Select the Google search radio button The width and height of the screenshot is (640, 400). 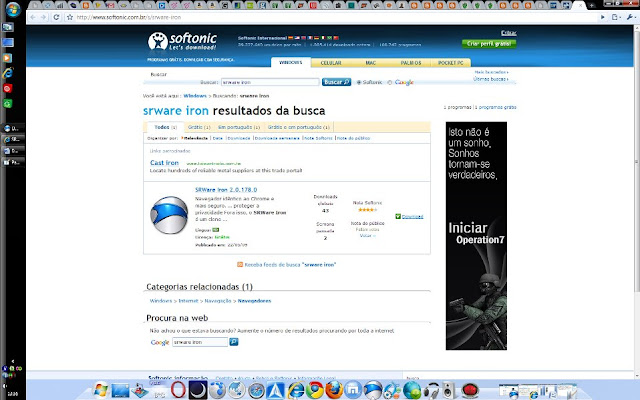point(390,82)
